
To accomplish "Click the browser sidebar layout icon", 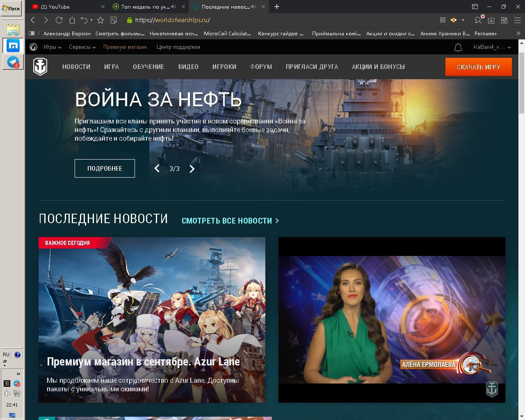I will point(475,7).
